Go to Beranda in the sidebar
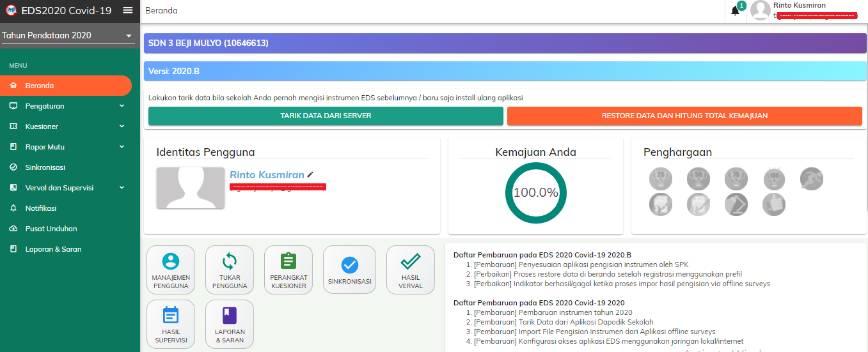The height and width of the screenshot is (352, 868). click(x=66, y=86)
